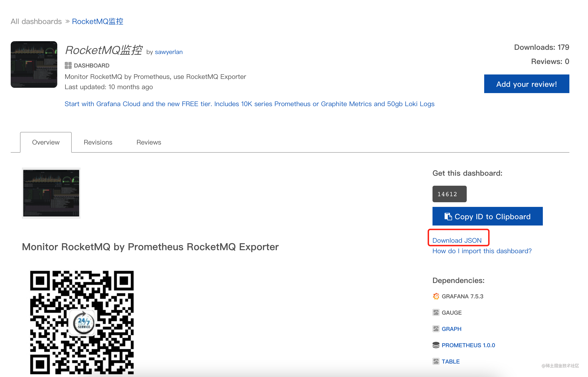The image size is (588, 377).
Task: Click the dashboard ID 14612 field
Action: (x=449, y=194)
